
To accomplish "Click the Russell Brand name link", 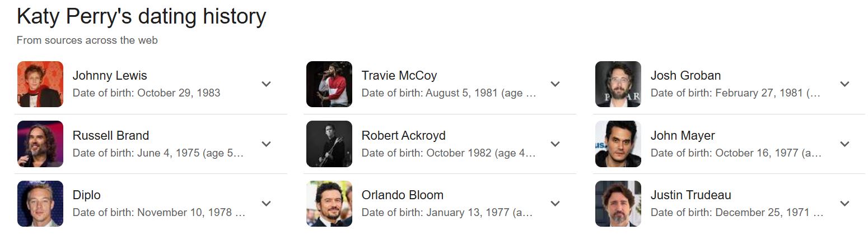I will click(111, 136).
